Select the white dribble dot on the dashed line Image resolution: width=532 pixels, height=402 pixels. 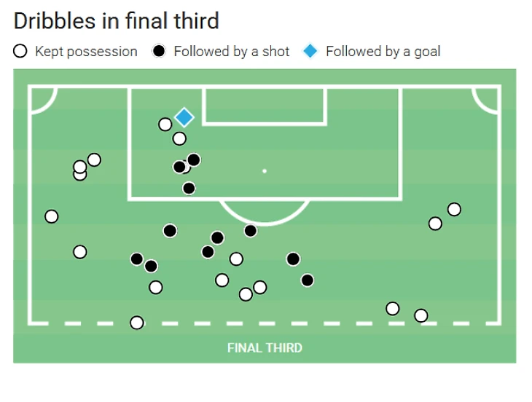(137, 322)
